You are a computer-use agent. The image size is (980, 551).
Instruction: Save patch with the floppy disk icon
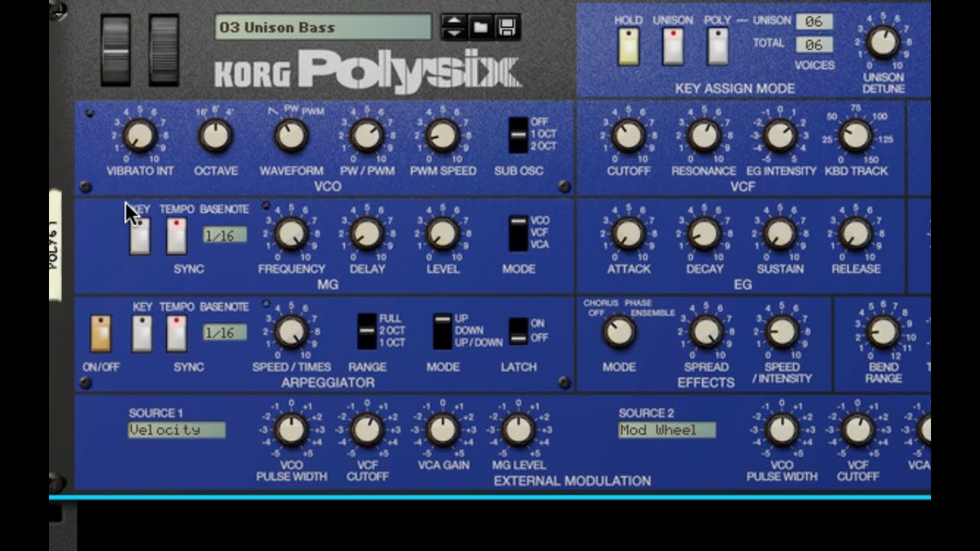click(x=506, y=28)
